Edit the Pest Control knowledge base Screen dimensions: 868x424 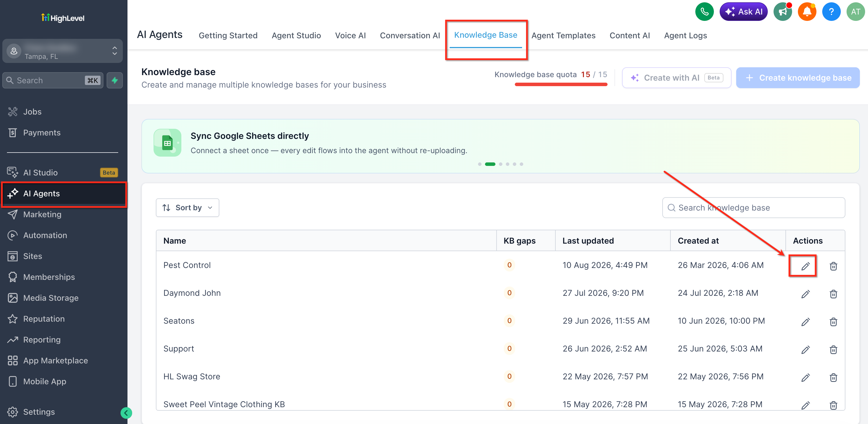click(805, 266)
